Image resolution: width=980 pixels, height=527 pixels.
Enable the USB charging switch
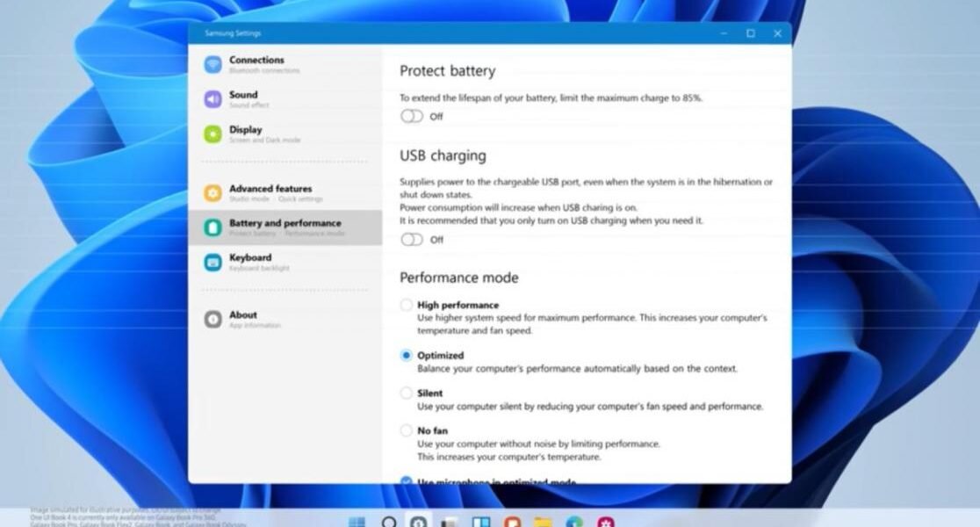412,240
